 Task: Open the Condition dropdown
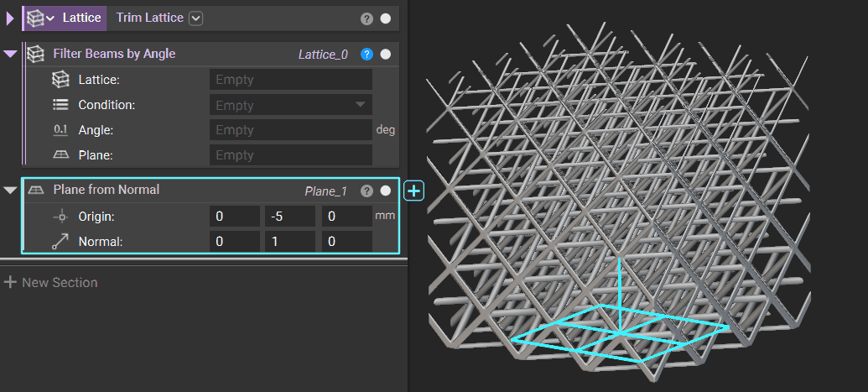pos(290,105)
